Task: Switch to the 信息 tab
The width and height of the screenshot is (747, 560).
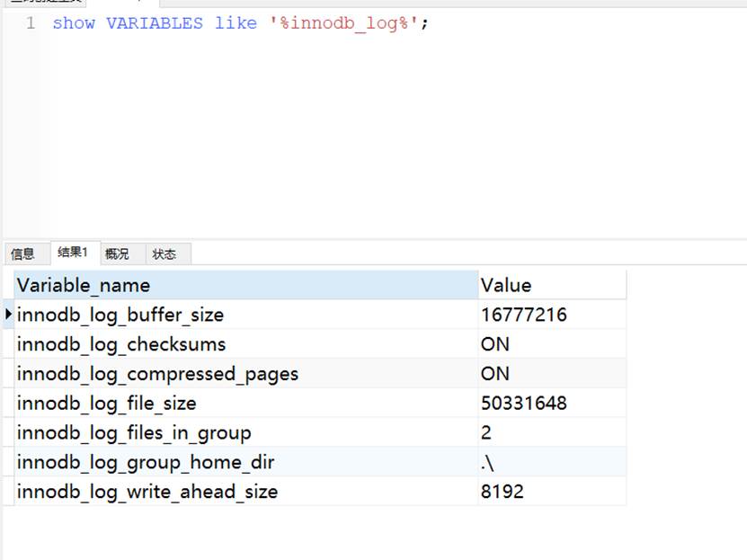Action: coord(23,253)
